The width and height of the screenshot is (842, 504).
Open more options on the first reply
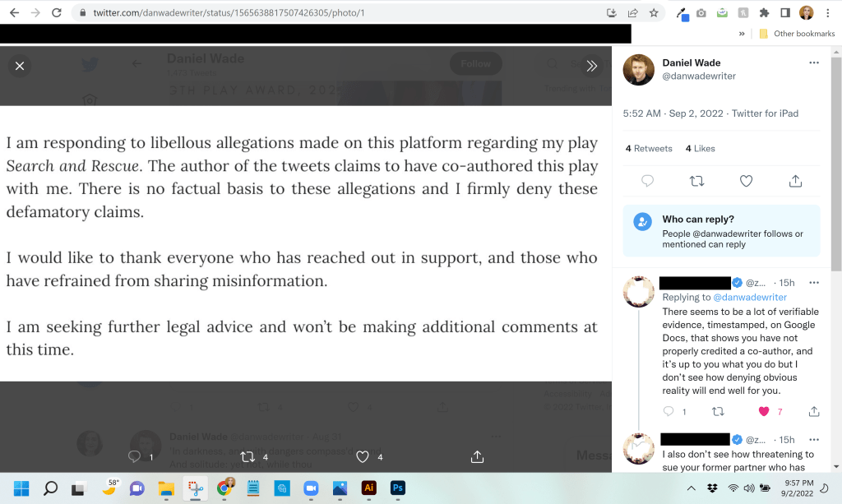click(x=814, y=283)
